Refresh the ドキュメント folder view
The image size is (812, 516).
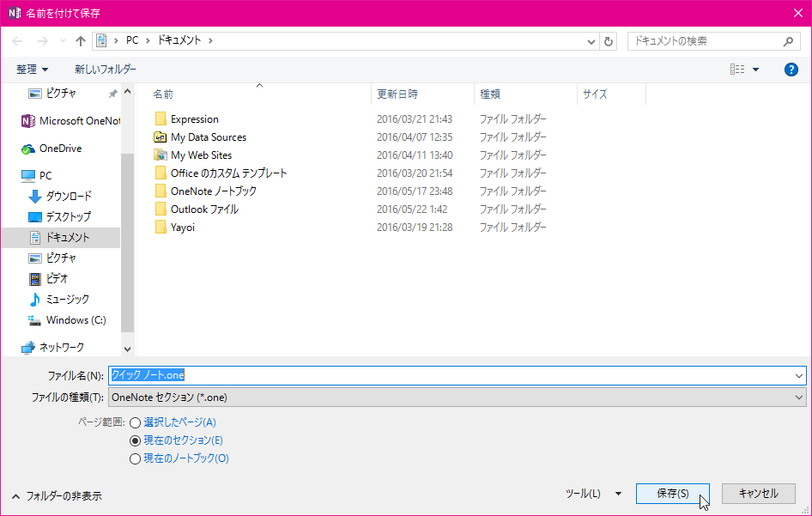[x=609, y=41]
